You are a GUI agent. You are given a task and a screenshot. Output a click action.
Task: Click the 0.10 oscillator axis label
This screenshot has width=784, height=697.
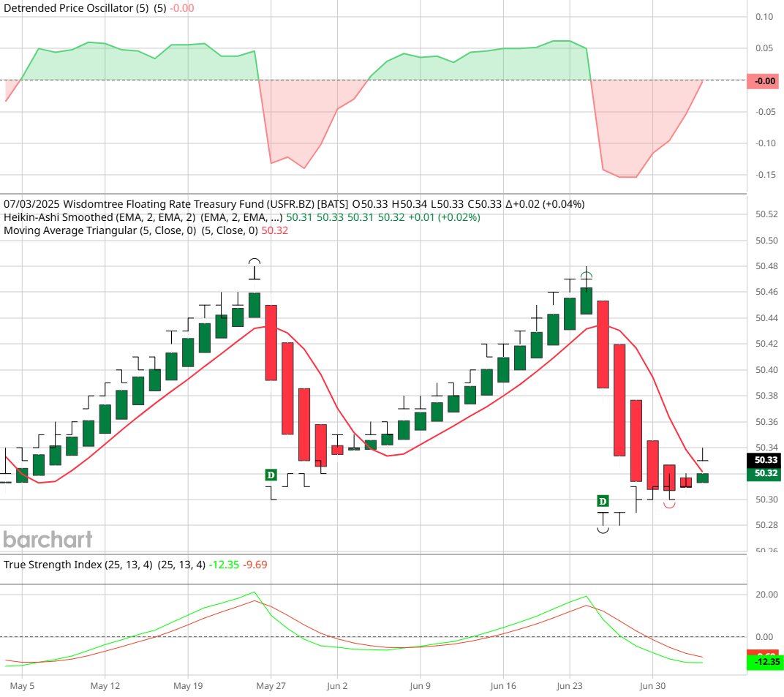click(764, 17)
